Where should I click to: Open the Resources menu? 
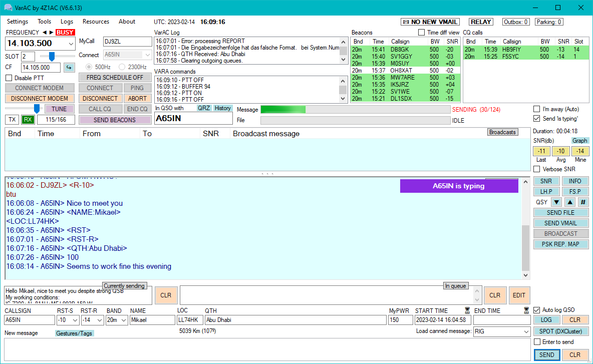96,22
